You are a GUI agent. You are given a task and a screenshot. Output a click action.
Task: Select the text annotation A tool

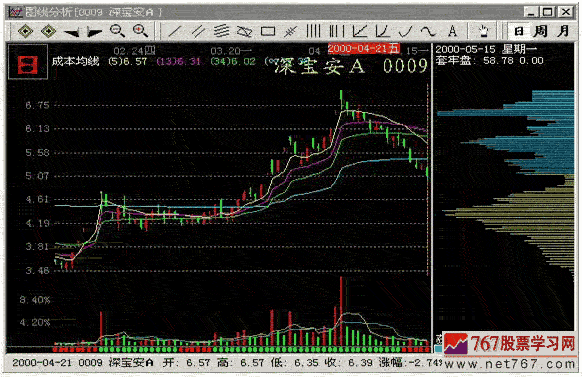tap(452, 31)
